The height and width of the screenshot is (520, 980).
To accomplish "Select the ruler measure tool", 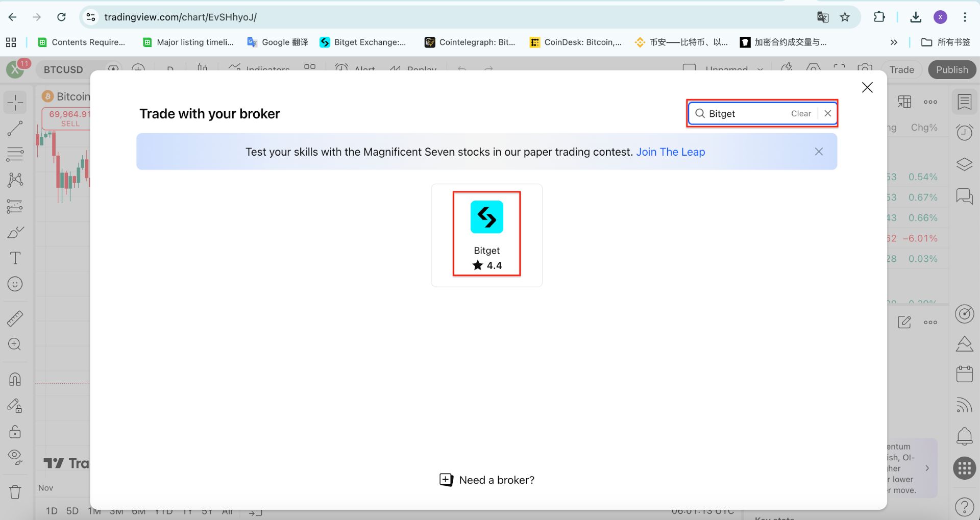I will coord(15,318).
